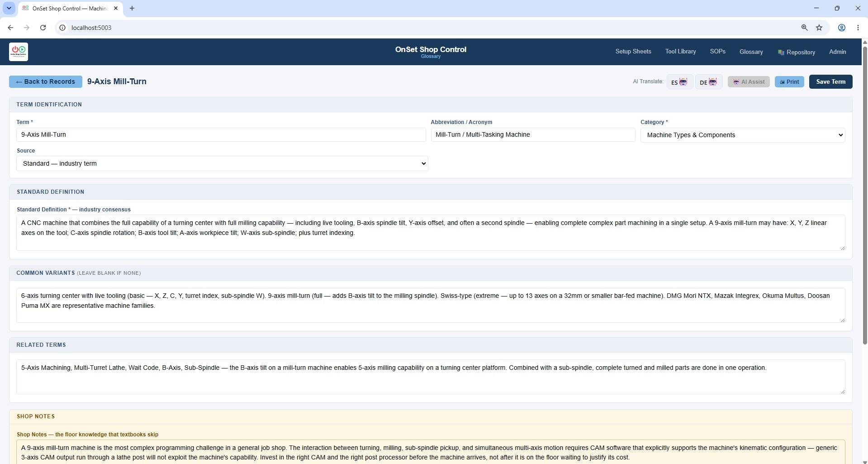Viewport: 868px width, 464px height.
Task: Open the browser profile icon
Action: [x=842, y=28]
